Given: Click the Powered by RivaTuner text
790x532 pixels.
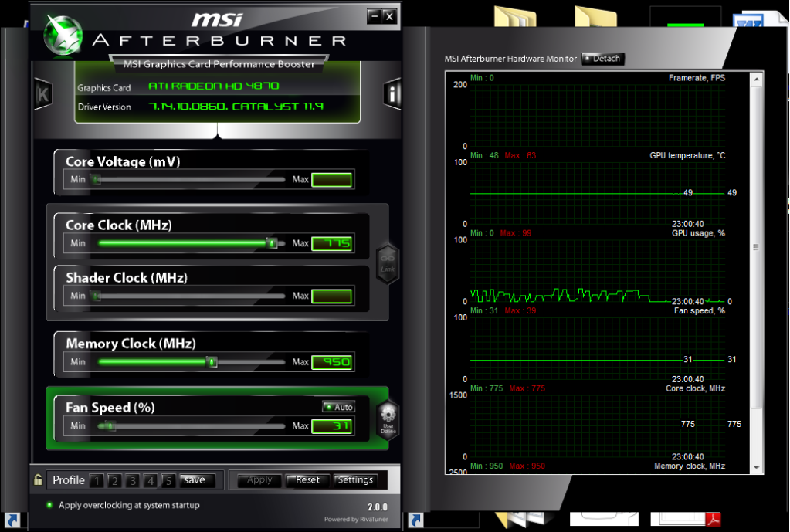Looking at the screenshot, I should pos(356,520).
